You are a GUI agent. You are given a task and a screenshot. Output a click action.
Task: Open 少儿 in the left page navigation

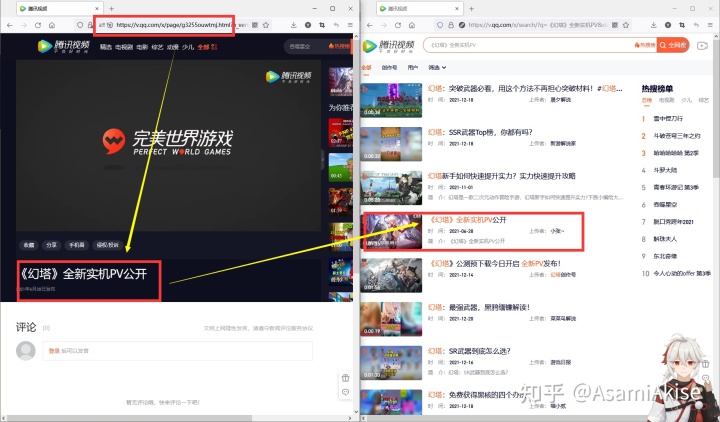188,47
